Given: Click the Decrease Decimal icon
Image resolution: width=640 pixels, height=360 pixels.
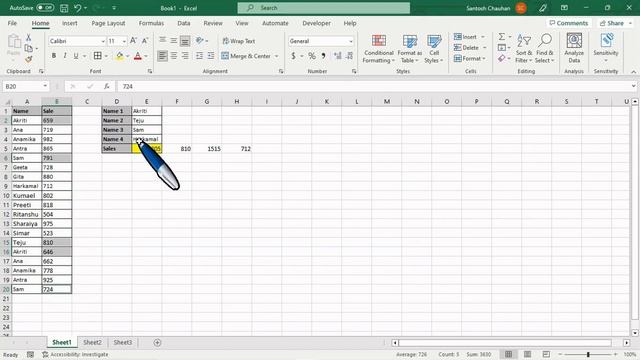Looking at the screenshot, I should coord(349,56).
